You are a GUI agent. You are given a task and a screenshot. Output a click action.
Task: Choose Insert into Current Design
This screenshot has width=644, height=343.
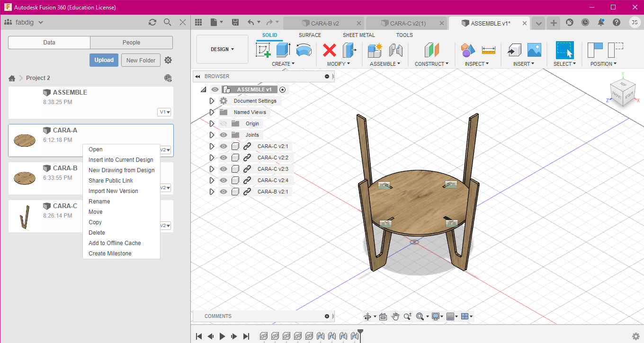(121, 160)
